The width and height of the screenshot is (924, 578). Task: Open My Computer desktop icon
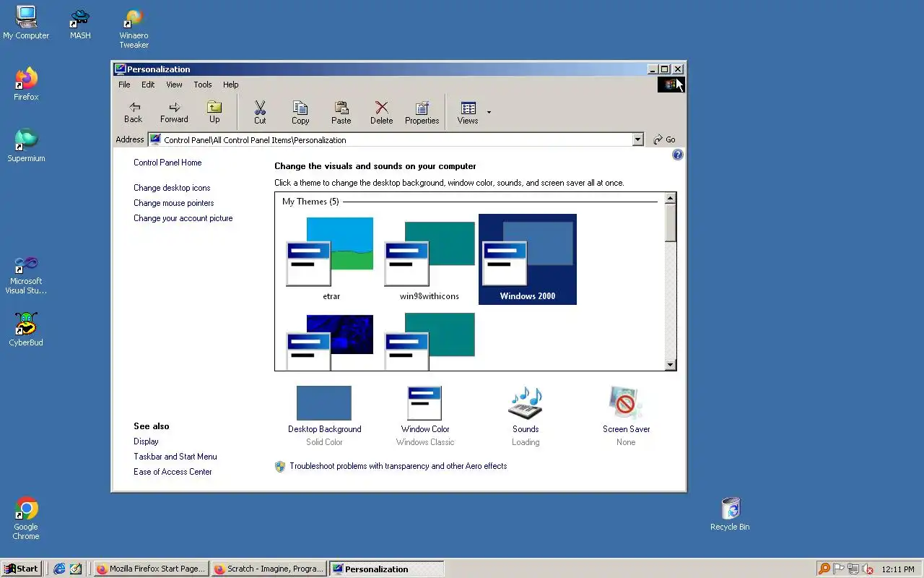(26, 22)
